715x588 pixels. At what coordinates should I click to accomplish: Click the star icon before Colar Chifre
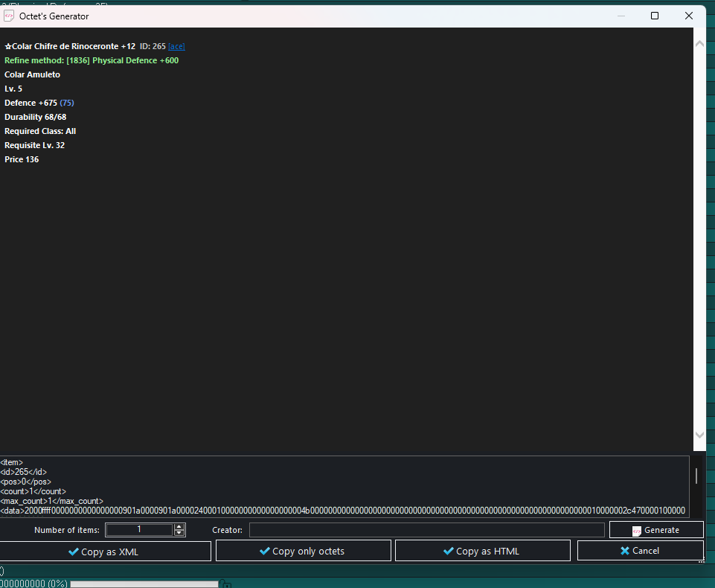point(8,47)
